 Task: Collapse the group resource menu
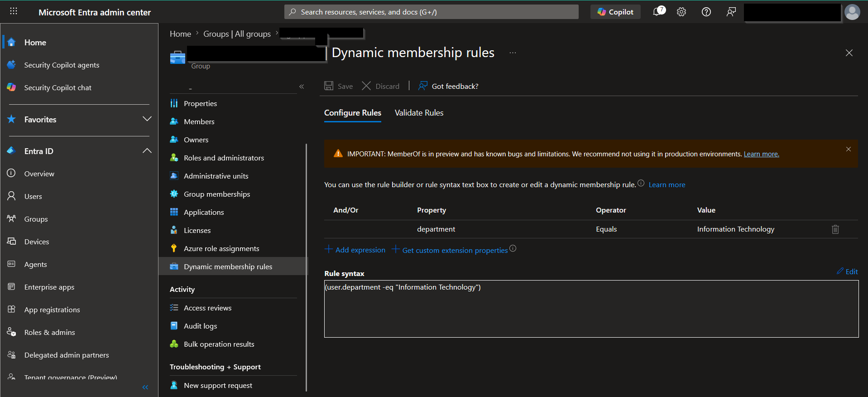coord(302,87)
